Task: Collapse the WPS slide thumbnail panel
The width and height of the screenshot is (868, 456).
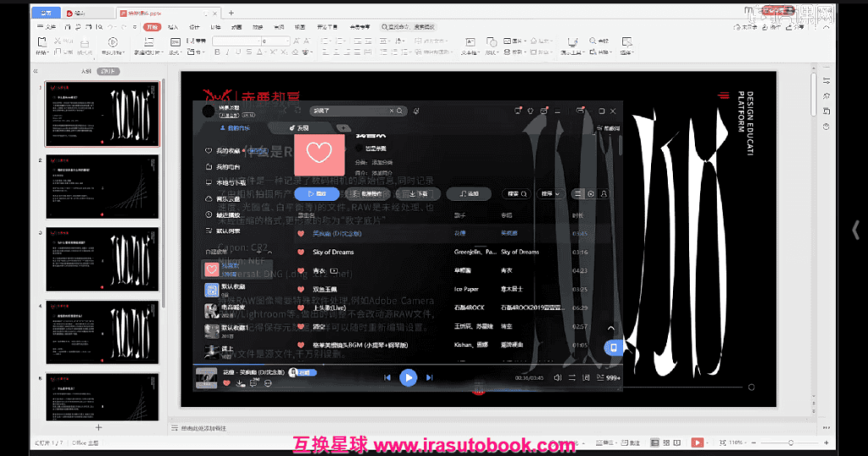Action: point(36,71)
